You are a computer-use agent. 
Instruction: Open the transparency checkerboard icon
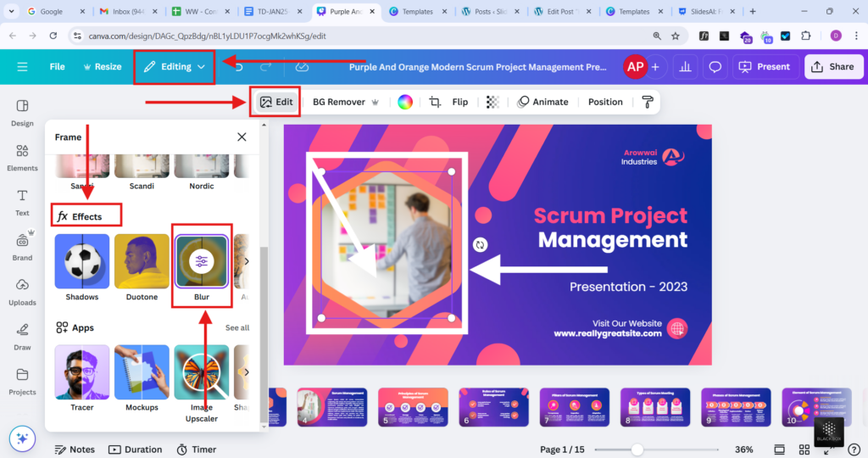pyautogui.click(x=492, y=102)
